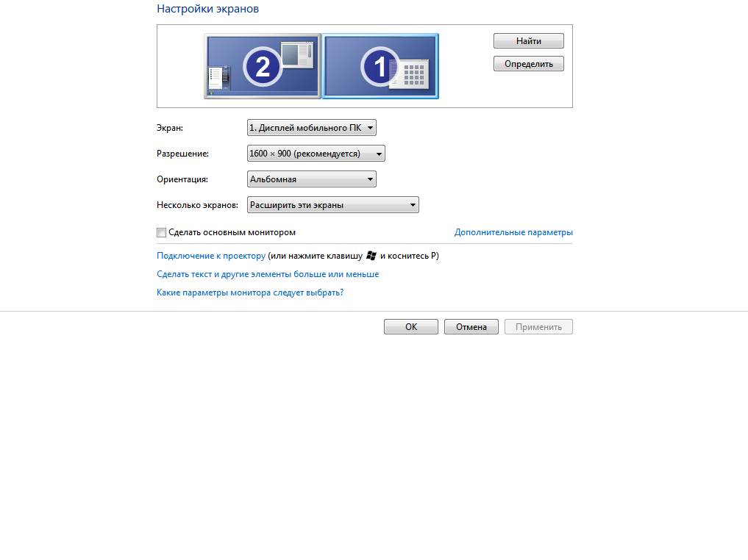The image size is (748, 560).
Task: Click the Применить button
Action: click(538, 327)
